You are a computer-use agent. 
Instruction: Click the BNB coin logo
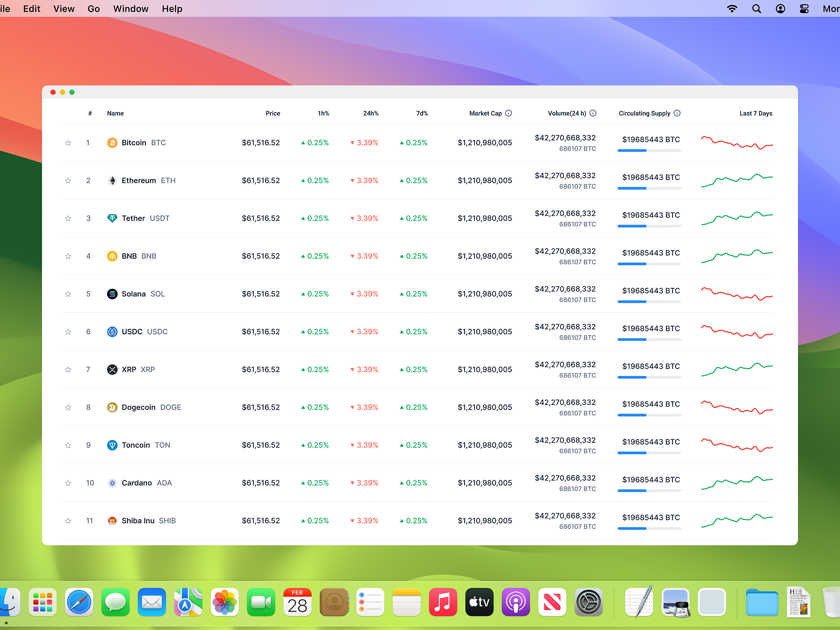point(112,256)
